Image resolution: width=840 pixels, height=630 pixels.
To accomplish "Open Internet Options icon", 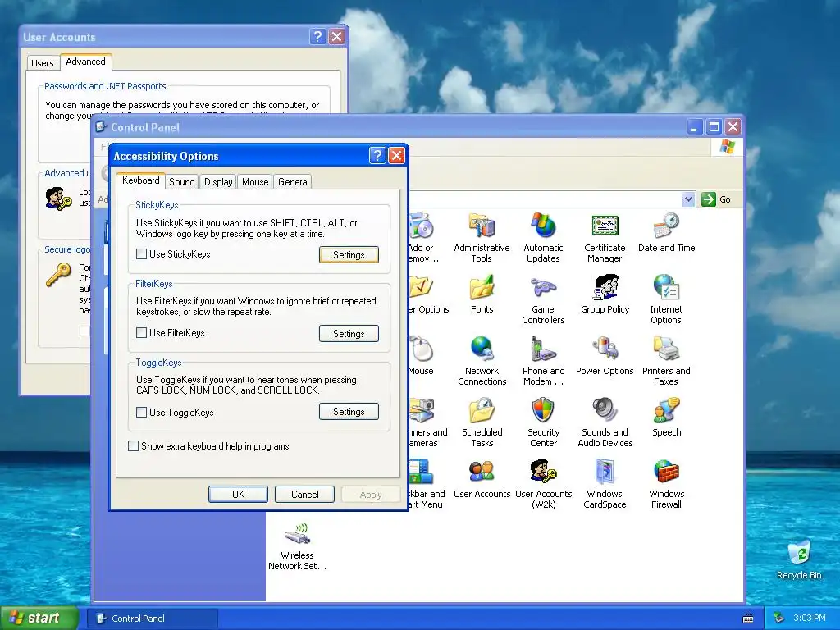I will pos(666,299).
